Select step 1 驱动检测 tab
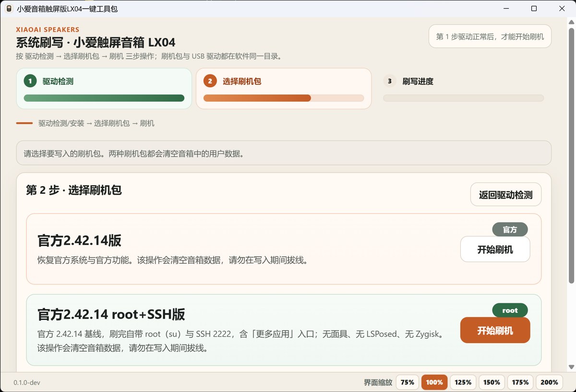This screenshot has height=392, width=576. pos(104,88)
